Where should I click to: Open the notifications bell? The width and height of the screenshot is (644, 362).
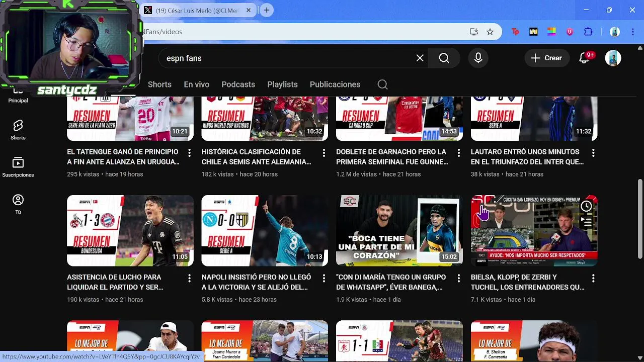pos(585,58)
